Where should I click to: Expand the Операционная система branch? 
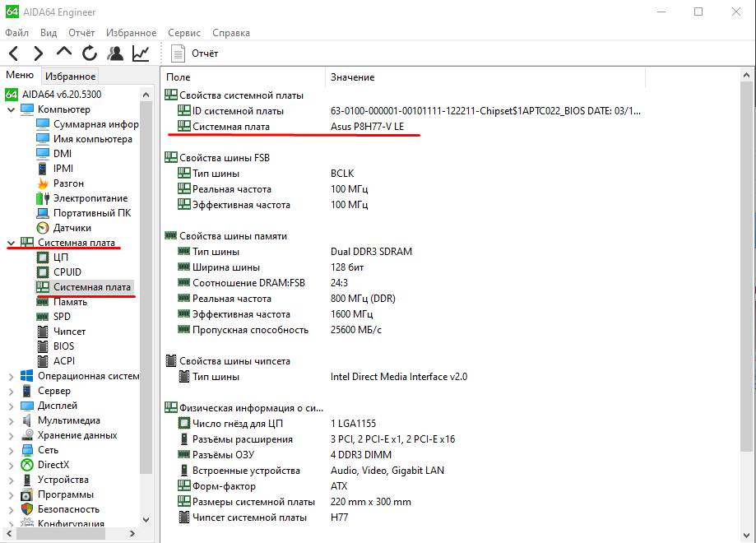(x=11, y=377)
